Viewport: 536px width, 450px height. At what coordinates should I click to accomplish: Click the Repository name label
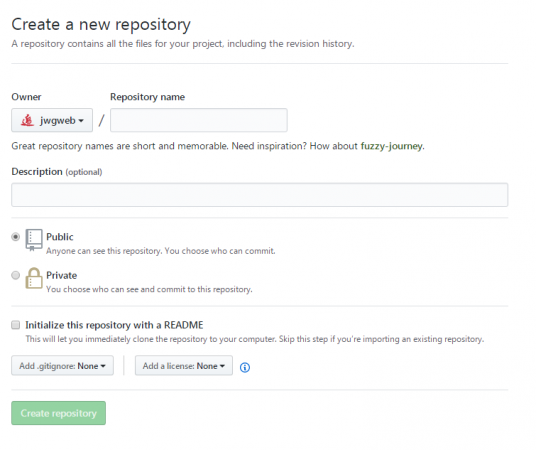(147, 97)
